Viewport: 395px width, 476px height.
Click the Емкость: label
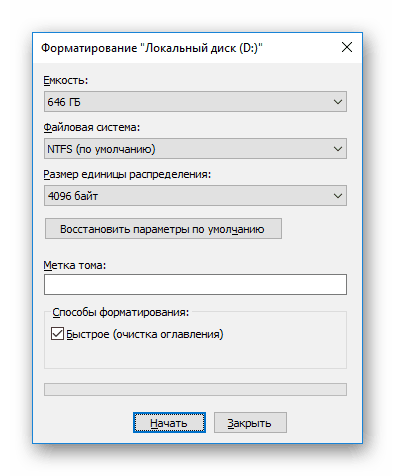point(66,80)
